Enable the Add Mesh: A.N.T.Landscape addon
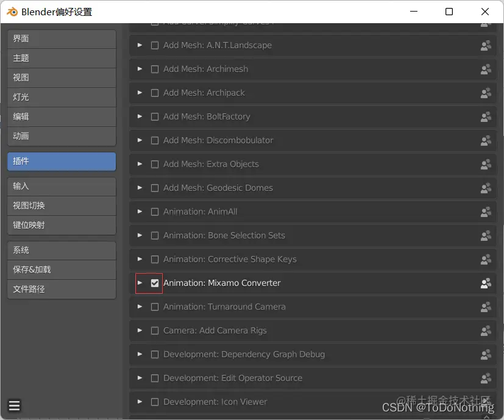Viewport: 504px width, 420px height. [155, 45]
